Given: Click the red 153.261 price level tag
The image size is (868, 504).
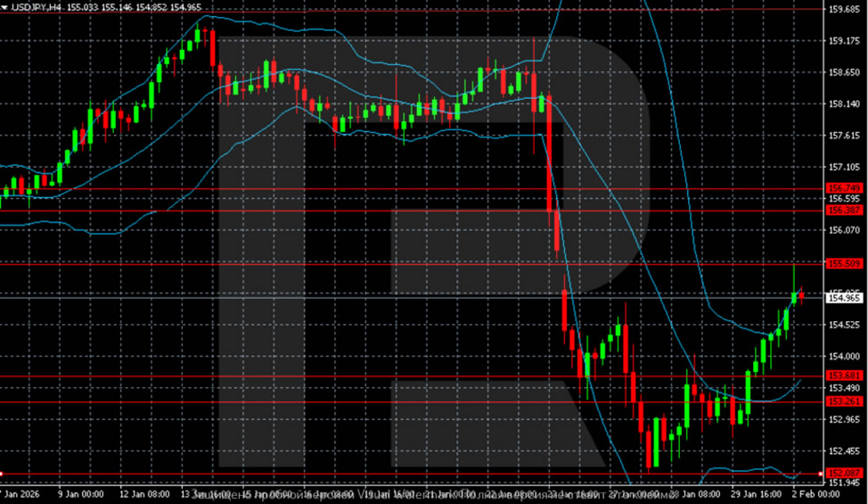Looking at the screenshot, I should coord(844,401).
